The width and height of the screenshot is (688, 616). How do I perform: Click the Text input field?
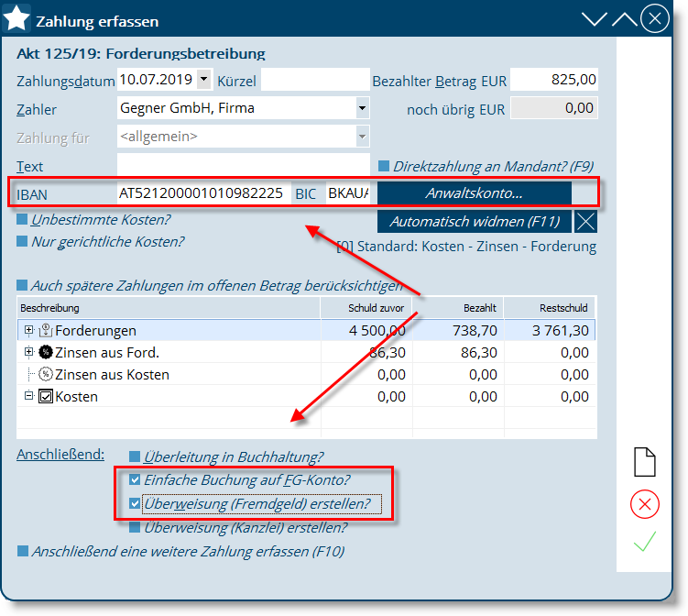244,165
